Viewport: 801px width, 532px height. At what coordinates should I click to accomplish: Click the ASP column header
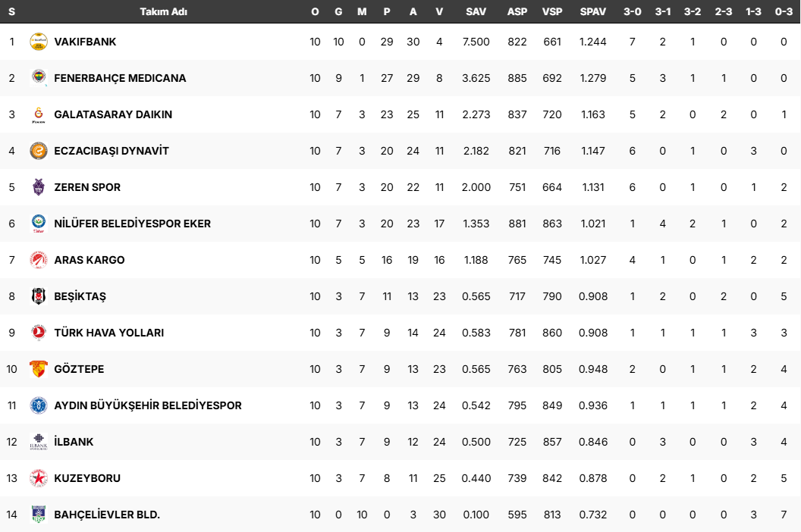[x=517, y=12]
